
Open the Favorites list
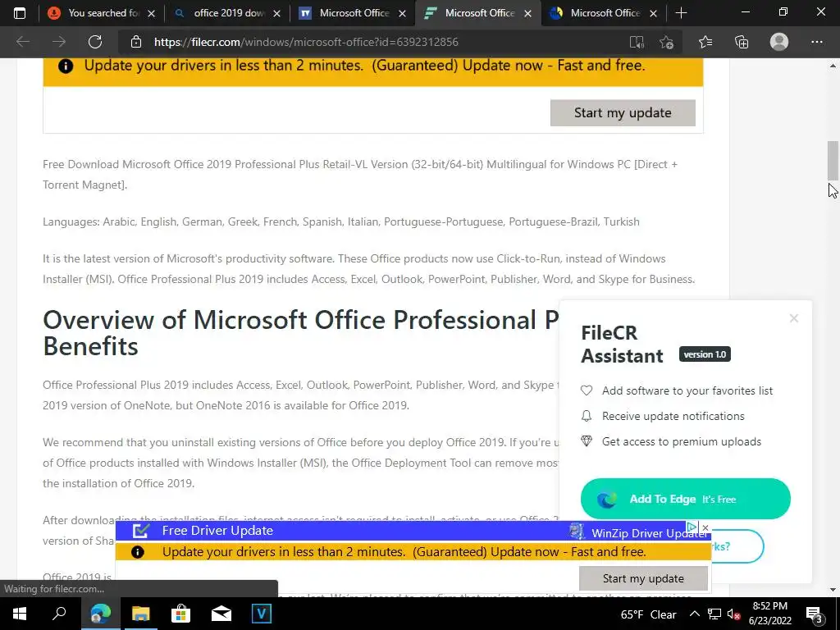click(x=705, y=42)
